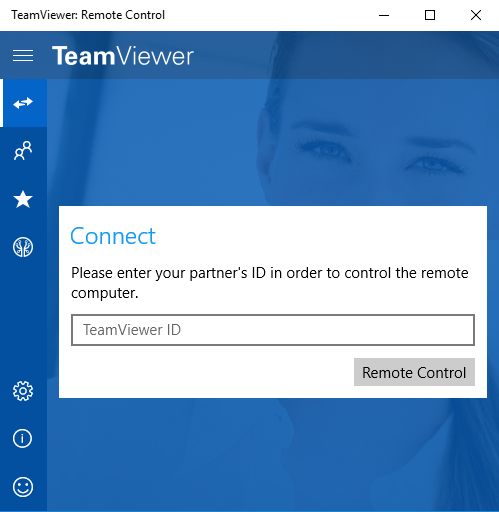Open the info about icon
This screenshot has width=499, height=512.
tap(23, 438)
